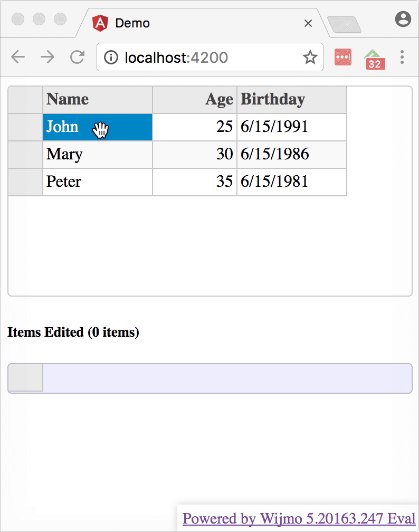The width and height of the screenshot is (419, 532).
Task: Click the LastPass extension icon
Action: coord(342,57)
